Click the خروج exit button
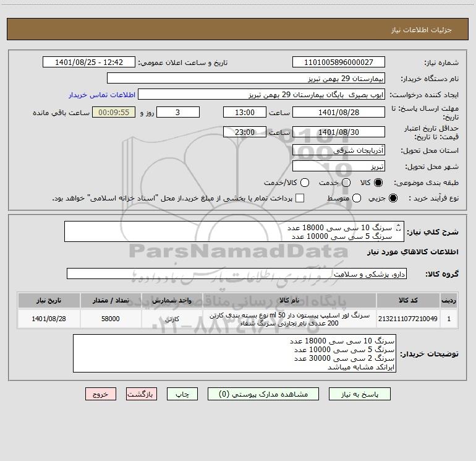The width and height of the screenshot is (476, 461). [x=101, y=394]
